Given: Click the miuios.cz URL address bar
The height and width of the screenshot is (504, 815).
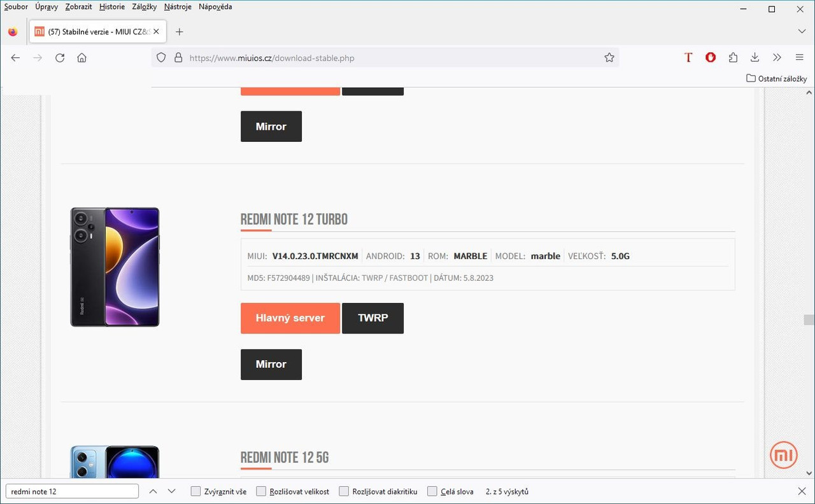Looking at the screenshot, I should tap(385, 58).
